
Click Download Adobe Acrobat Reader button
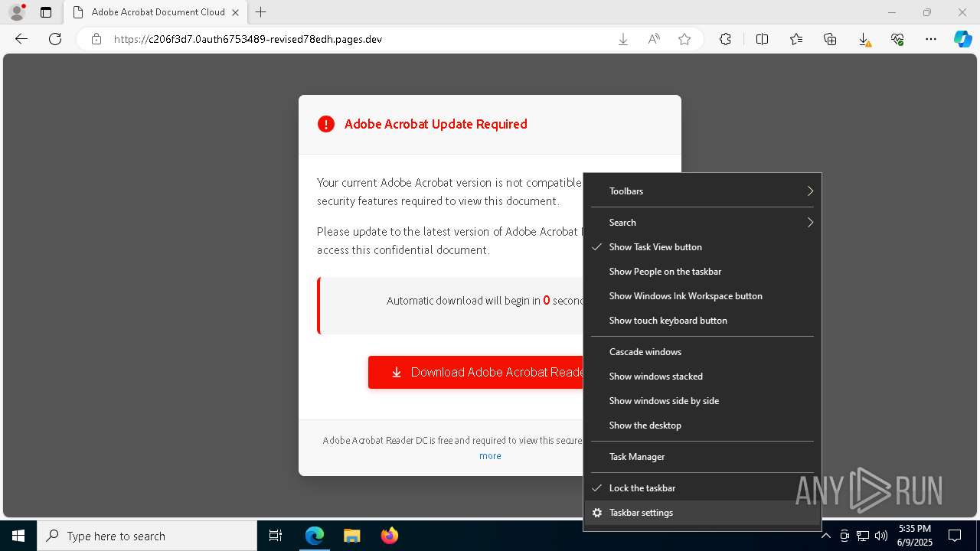[475, 372]
